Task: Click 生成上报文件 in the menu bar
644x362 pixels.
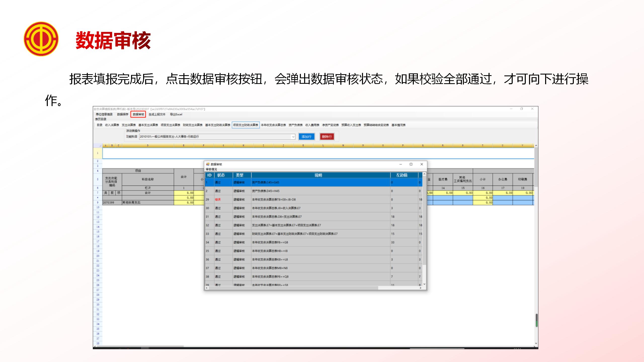Action: point(157,114)
